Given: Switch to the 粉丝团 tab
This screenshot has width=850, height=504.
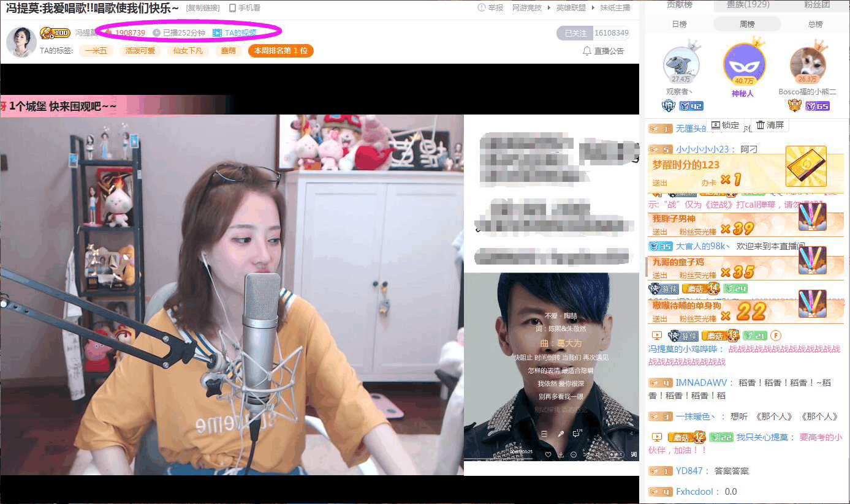Looking at the screenshot, I should point(817,5).
